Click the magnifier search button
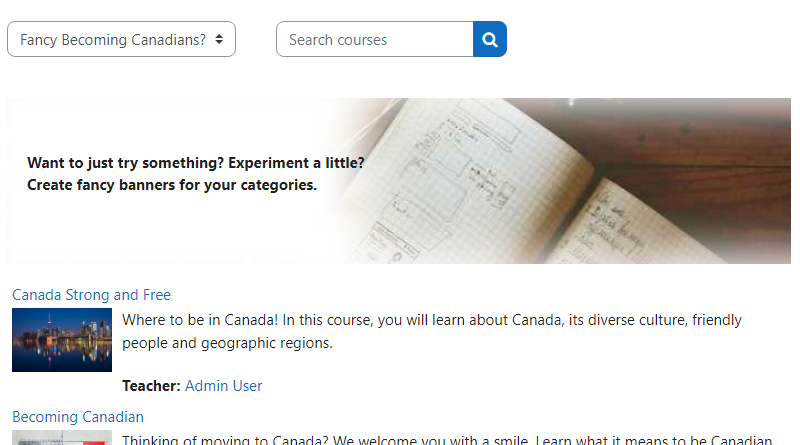The height and width of the screenshot is (445, 800). [490, 40]
